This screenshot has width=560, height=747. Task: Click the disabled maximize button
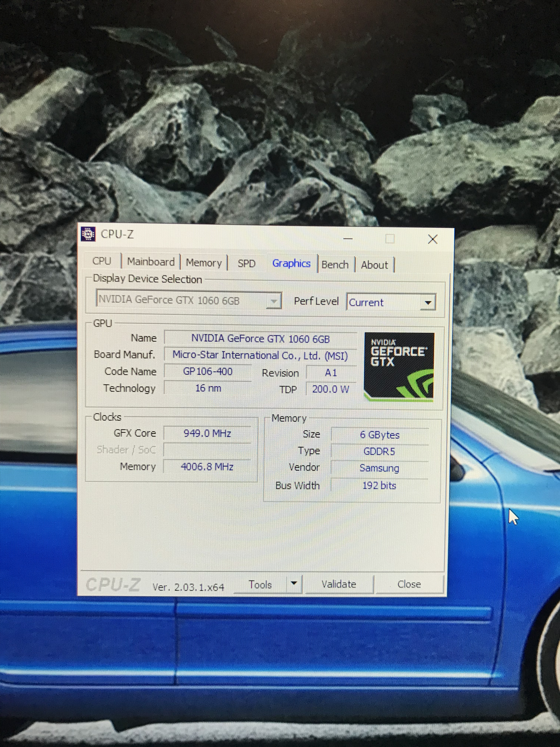(x=390, y=239)
